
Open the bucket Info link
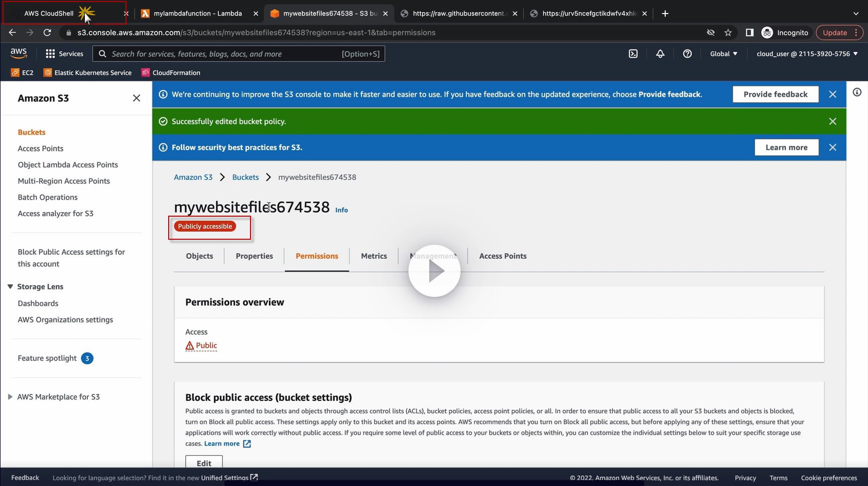pos(341,210)
